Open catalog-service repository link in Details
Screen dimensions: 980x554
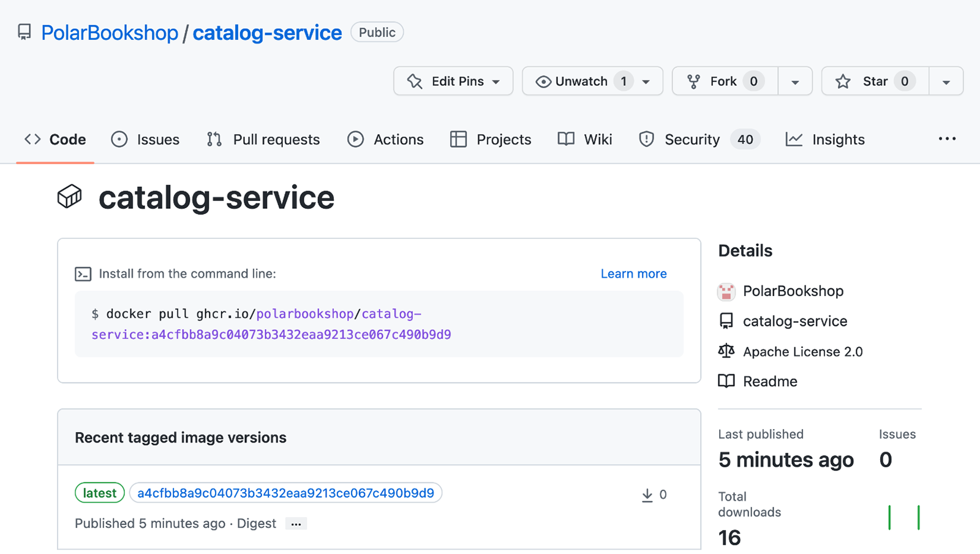(x=795, y=321)
